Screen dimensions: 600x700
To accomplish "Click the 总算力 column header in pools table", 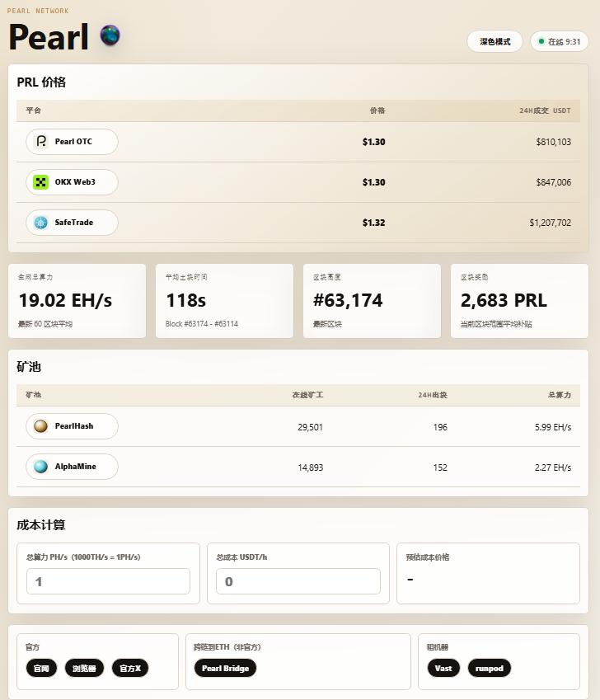I will [x=560, y=395].
